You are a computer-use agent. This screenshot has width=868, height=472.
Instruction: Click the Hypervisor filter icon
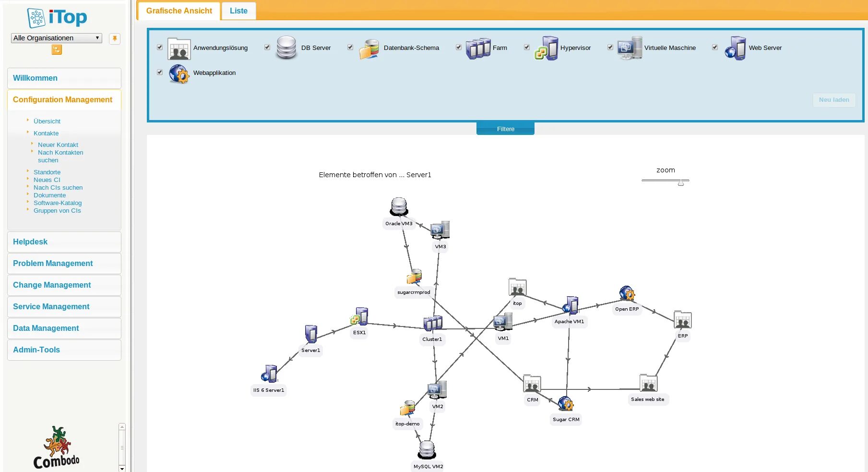547,48
